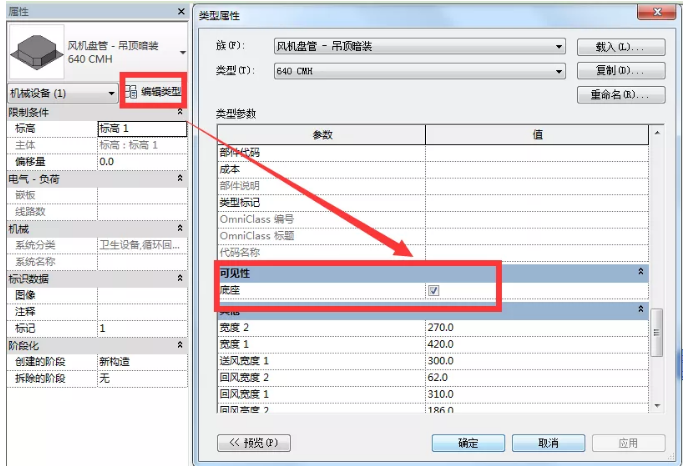The height and width of the screenshot is (473, 685).
Task: Click the scroll down arrow of parameter list
Action: [x=657, y=406]
